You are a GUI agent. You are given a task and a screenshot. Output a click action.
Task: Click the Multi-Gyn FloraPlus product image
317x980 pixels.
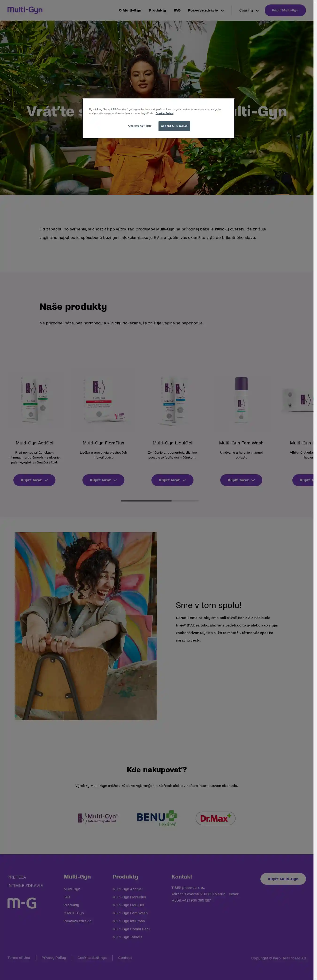[103, 400]
